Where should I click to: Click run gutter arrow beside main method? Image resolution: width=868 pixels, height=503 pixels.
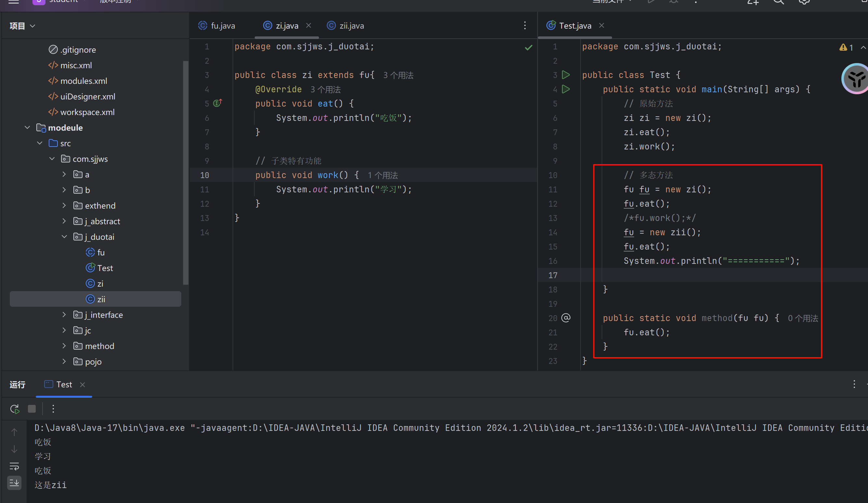point(566,89)
